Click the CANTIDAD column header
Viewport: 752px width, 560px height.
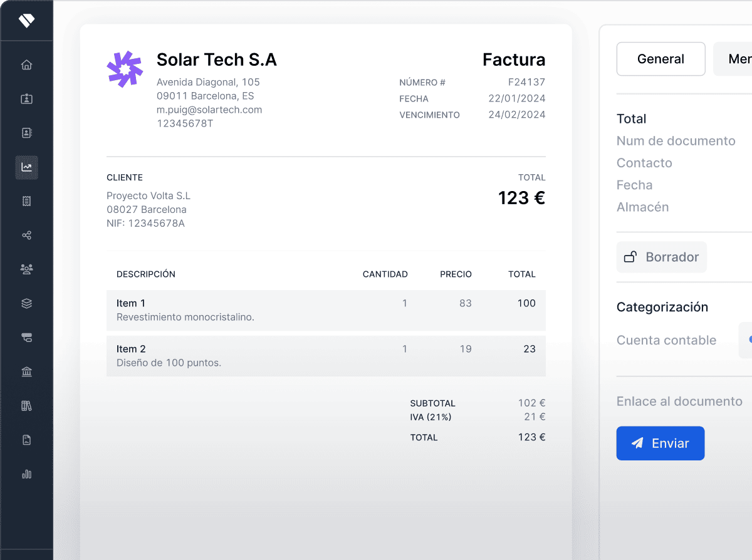385,274
